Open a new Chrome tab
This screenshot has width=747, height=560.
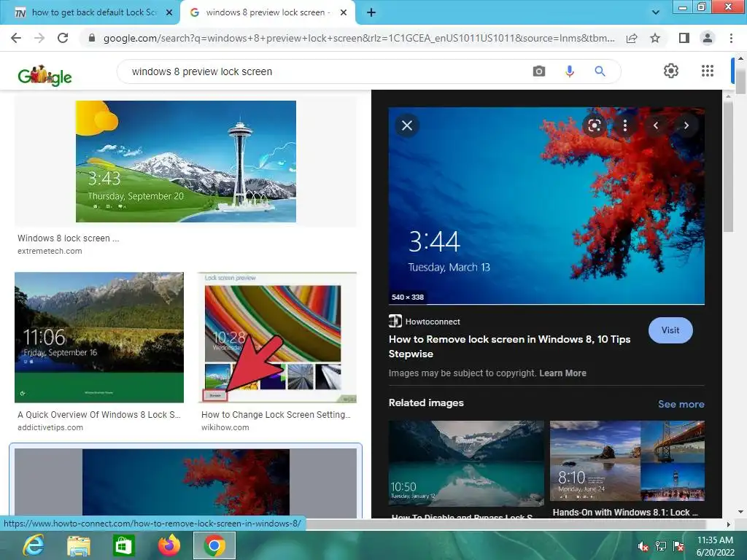pos(371,13)
